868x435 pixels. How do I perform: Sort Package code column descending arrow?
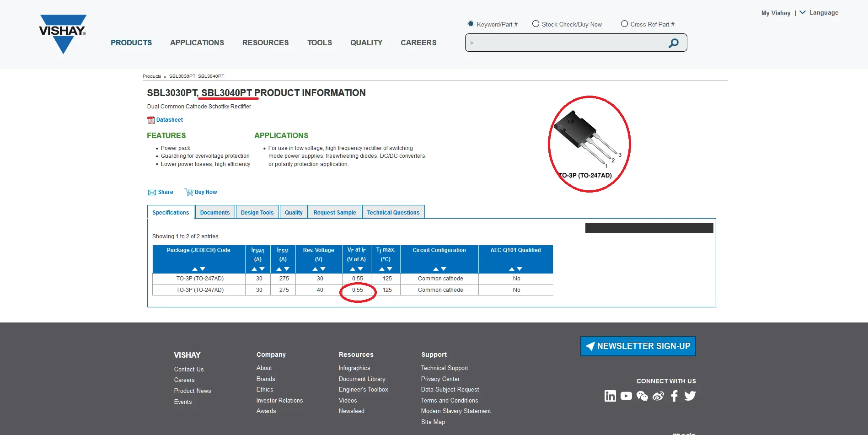(203, 269)
